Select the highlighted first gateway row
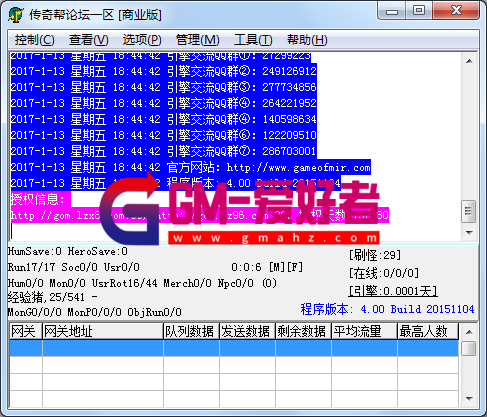The width and height of the screenshot is (487, 417). (x=234, y=348)
